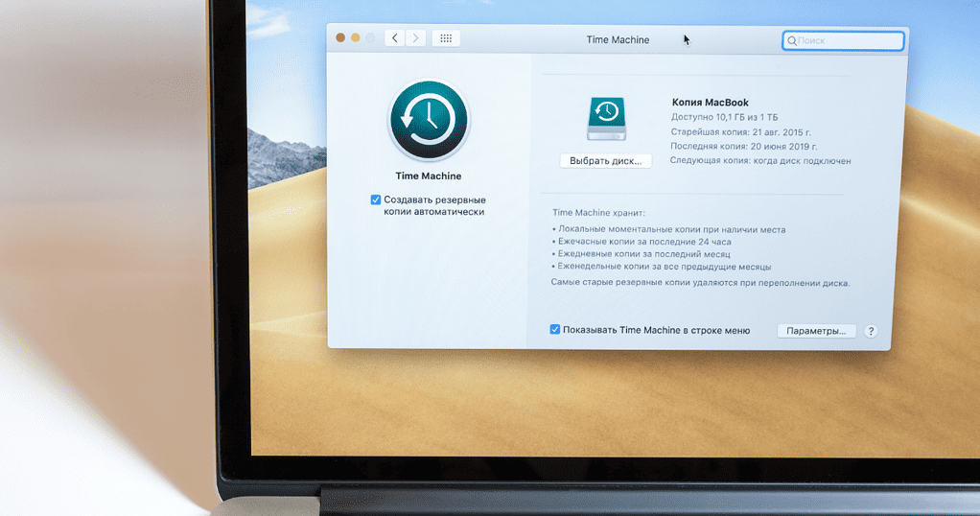Close the Time Machine window

pos(340,37)
